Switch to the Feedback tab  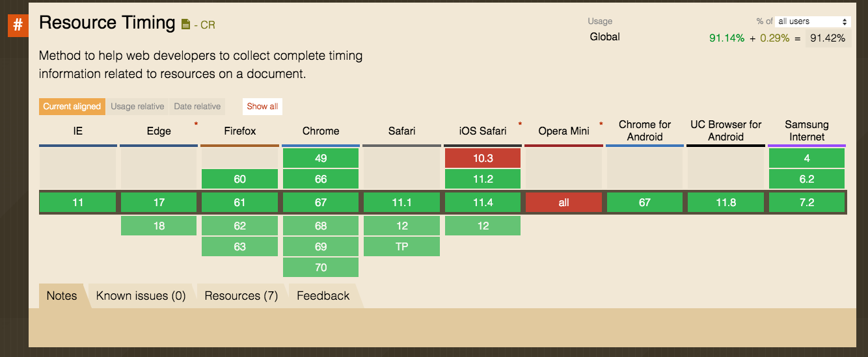coord(323,296)
